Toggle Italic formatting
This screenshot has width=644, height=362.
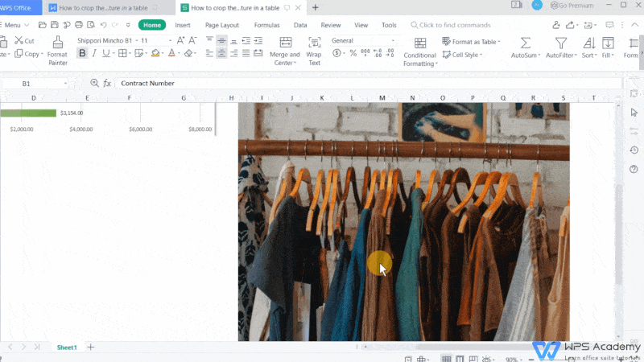(94, 54)
